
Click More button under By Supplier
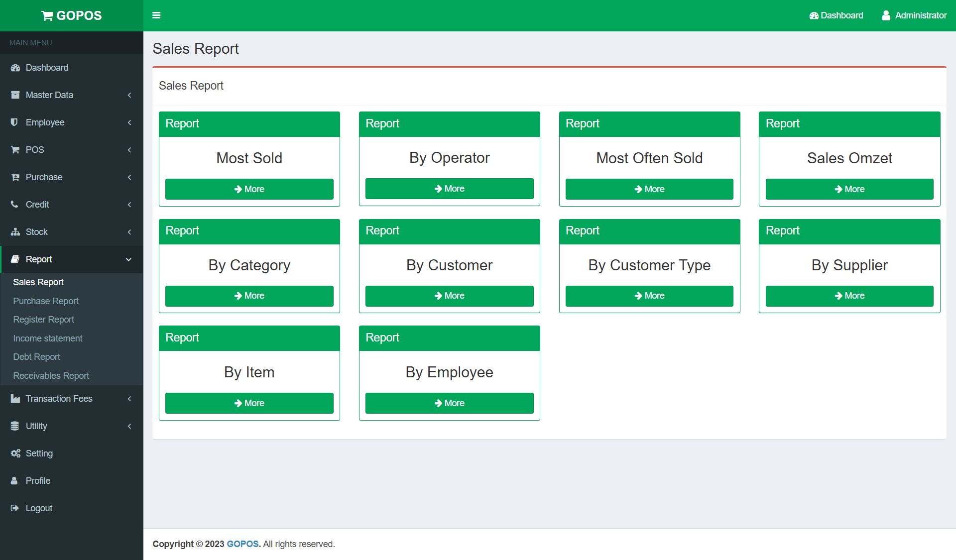(x=849, y=296)
